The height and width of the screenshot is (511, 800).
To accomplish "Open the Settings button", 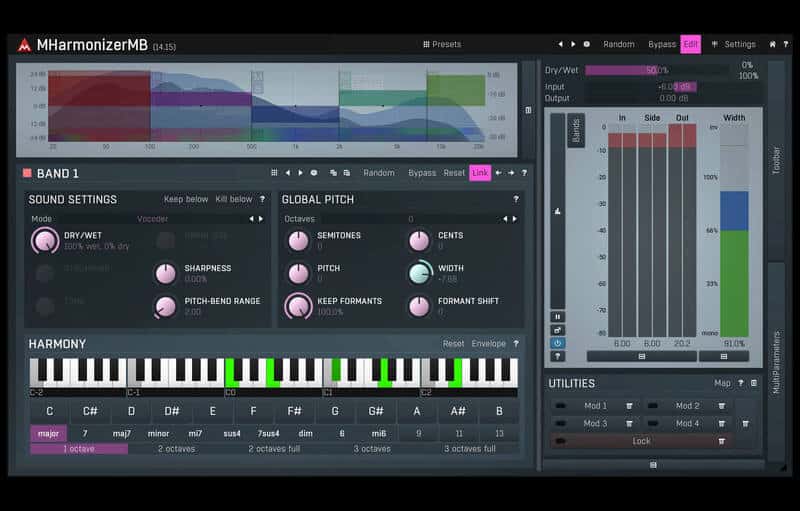I will pyautogui.click(x=734, y=44).
